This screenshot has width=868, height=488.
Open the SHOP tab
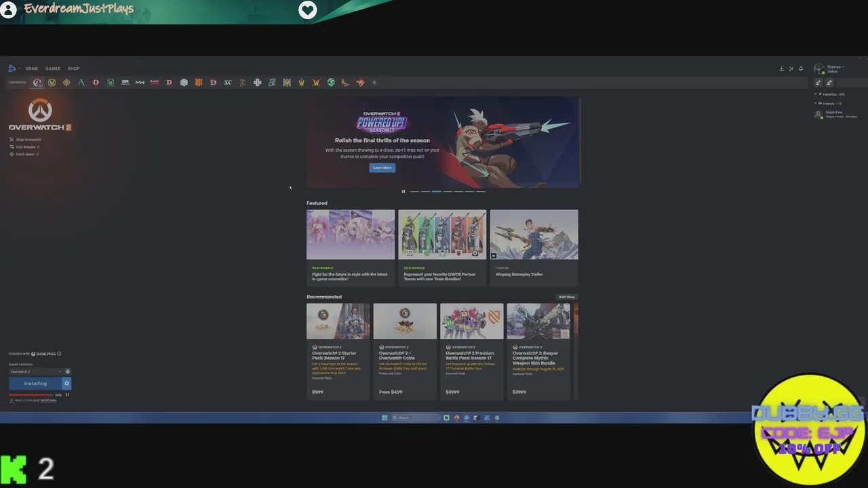click(x=73, y=68)
